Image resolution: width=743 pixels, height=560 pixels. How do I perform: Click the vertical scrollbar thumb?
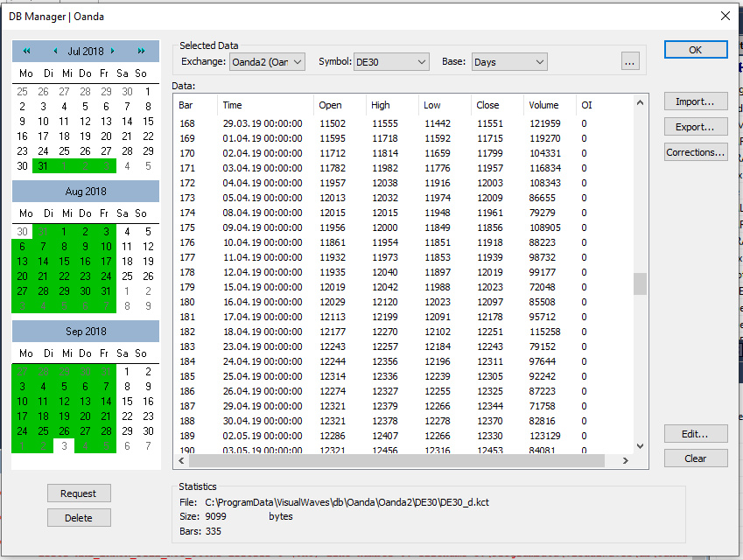[641, 283]
